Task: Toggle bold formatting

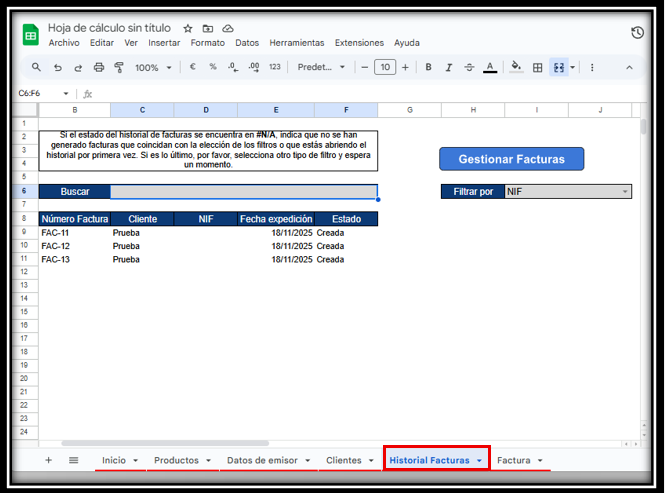Action: (428, 67)
